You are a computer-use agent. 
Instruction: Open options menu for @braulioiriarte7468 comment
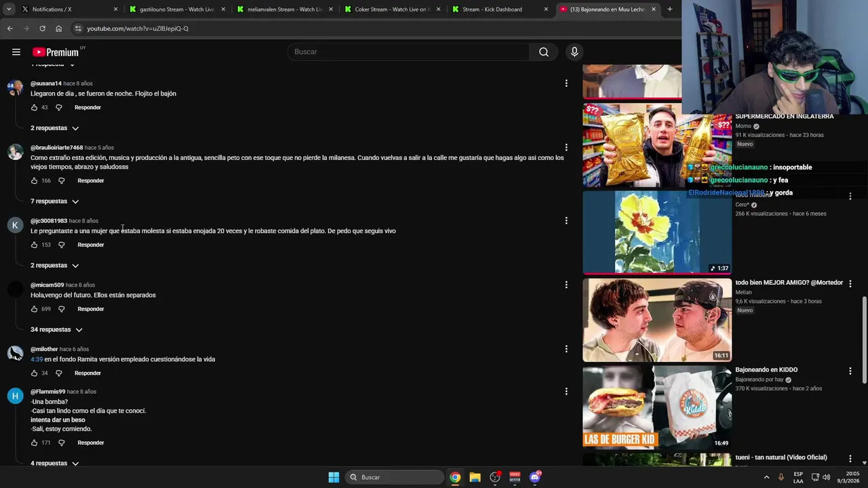pyautogui.click(x=566, y=147)
